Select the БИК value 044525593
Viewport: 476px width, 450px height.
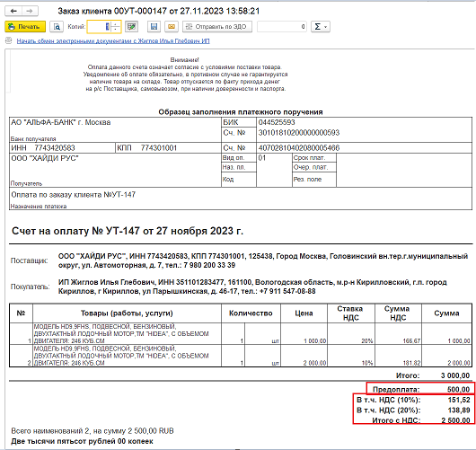(277, 122)
